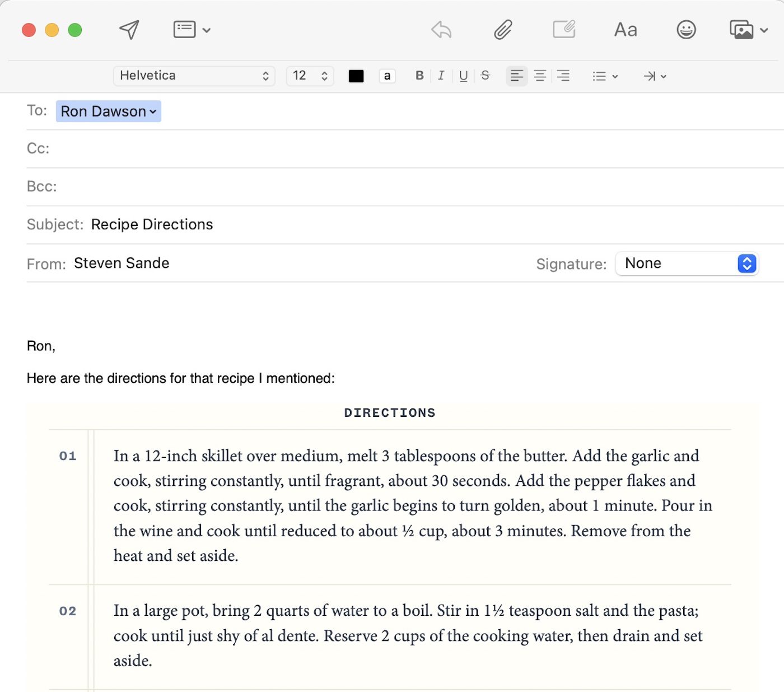The width and height of the screenshot is (784, 692).
Task: Pick the black text color swatch
Action: tap(356, 76)
